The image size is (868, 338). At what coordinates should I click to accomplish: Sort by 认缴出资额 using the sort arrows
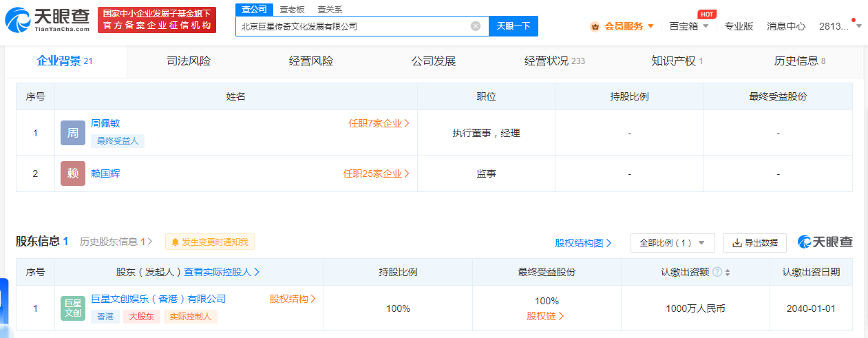coord(728,273)
